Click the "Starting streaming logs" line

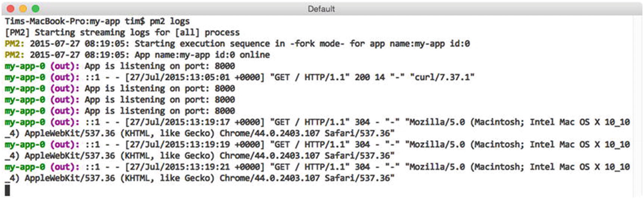point(122,32)
